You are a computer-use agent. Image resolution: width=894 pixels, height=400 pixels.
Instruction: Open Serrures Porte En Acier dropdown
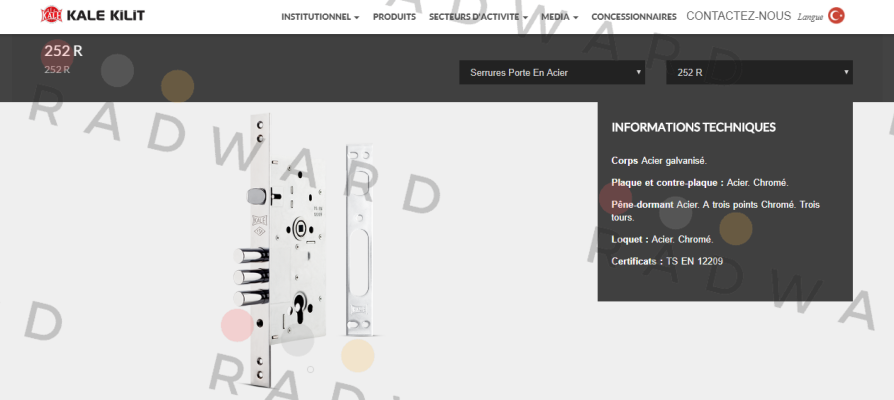[552, 72]
